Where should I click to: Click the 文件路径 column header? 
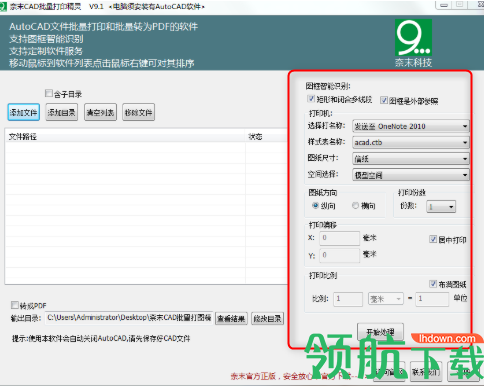click(x=125, y=136)
